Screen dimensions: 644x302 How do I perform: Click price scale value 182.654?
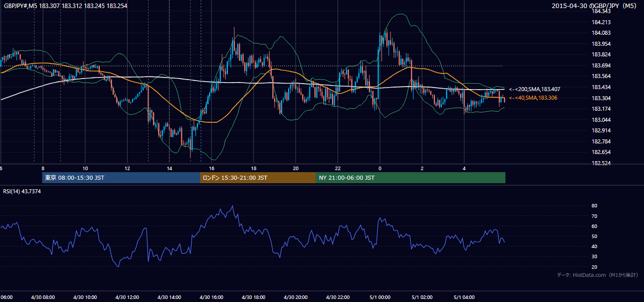coord(601,152)
